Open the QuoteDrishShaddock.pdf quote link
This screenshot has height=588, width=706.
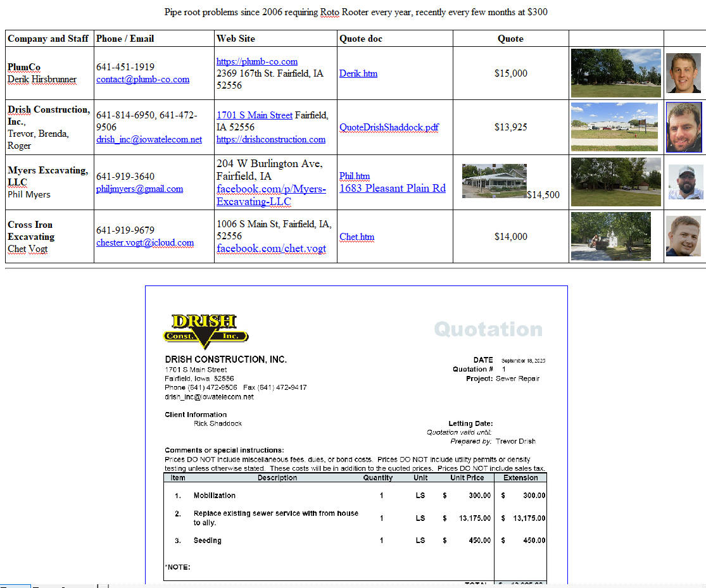389,127
